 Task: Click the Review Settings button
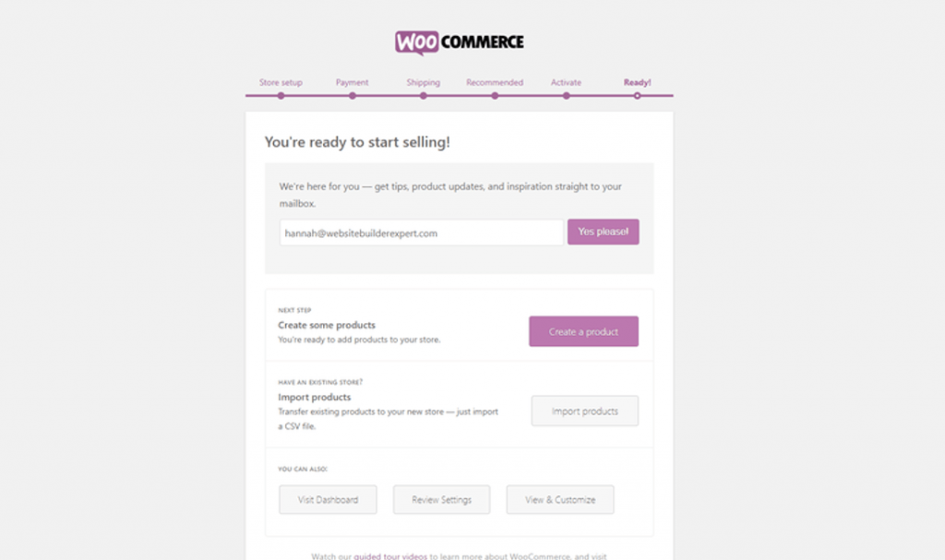[441, 499]
